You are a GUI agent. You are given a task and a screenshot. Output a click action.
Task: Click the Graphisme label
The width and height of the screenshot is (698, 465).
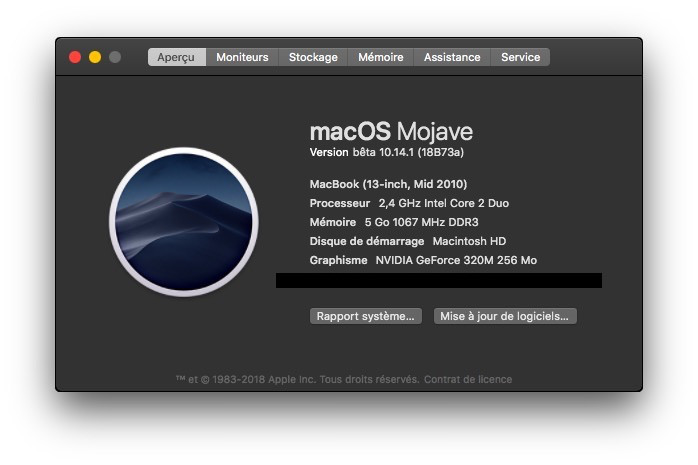(338, 260)
